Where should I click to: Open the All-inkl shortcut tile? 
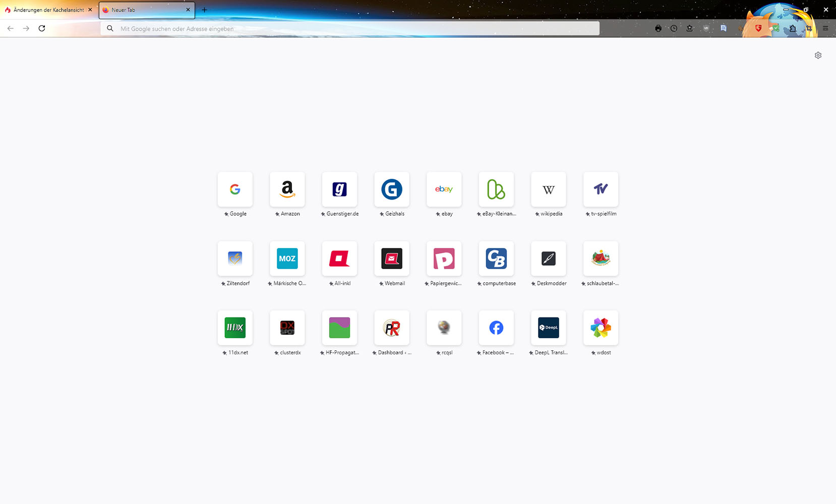339,259
